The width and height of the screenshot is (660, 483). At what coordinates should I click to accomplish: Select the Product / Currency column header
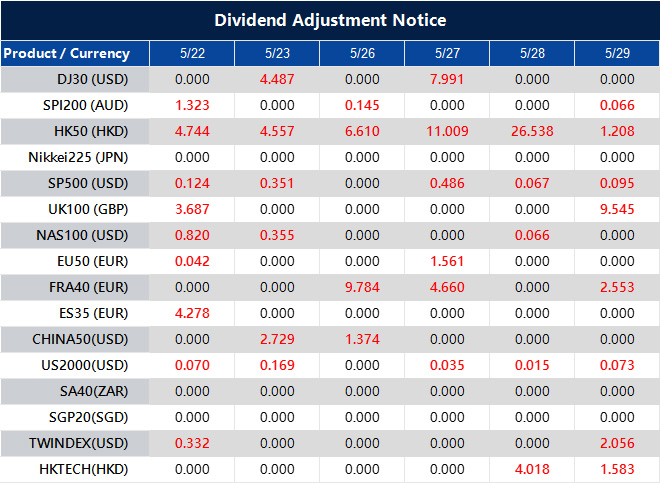click(x=66, y=53)
